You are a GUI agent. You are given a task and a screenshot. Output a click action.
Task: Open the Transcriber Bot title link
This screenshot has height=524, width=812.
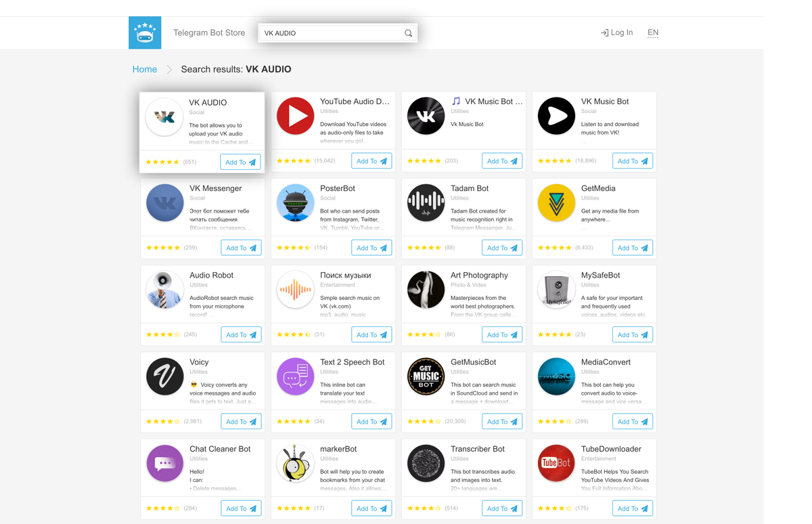(478, 449)
